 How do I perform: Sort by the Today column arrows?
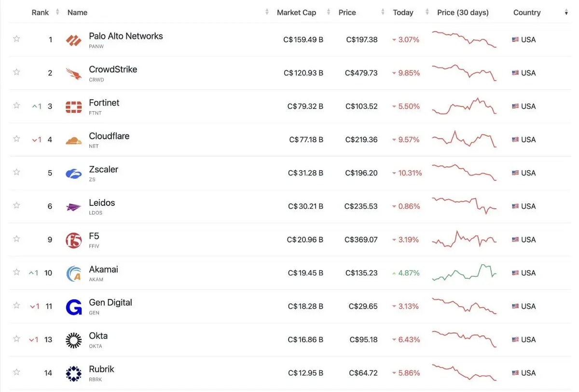[x=427, y=13]
